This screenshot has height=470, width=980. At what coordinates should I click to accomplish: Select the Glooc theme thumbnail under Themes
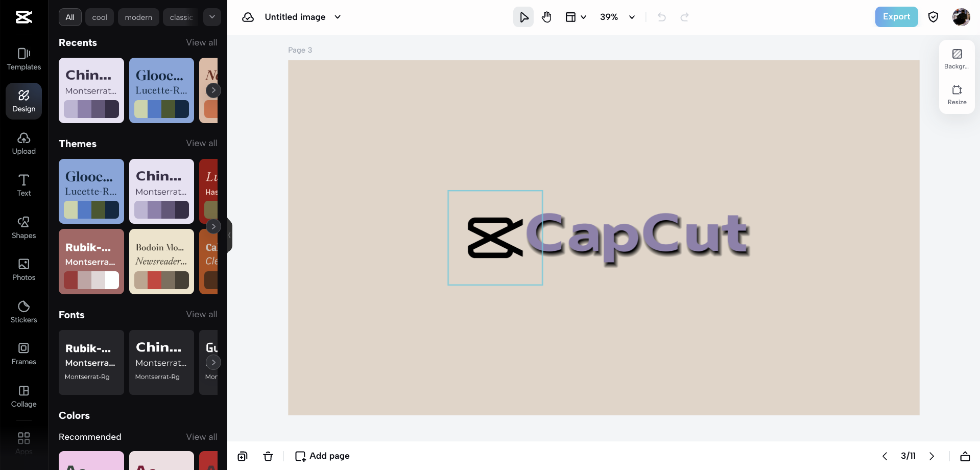(91, 191)
